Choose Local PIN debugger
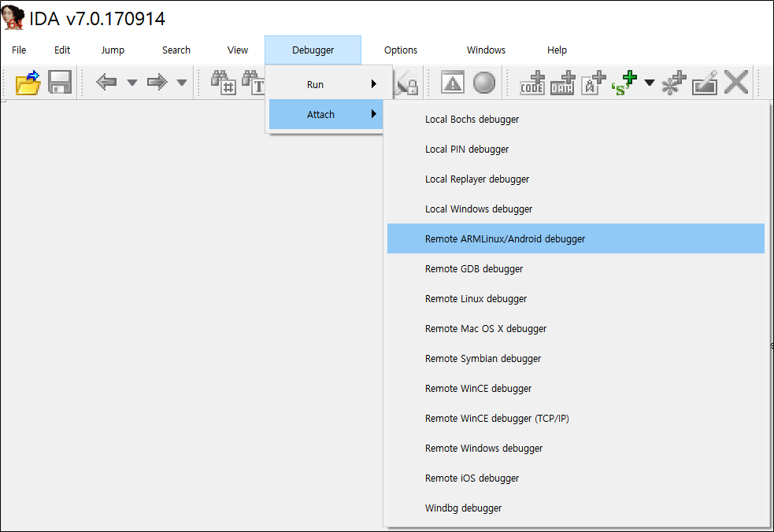This screenshot has height=532, width=774. (x=576, y=149)
